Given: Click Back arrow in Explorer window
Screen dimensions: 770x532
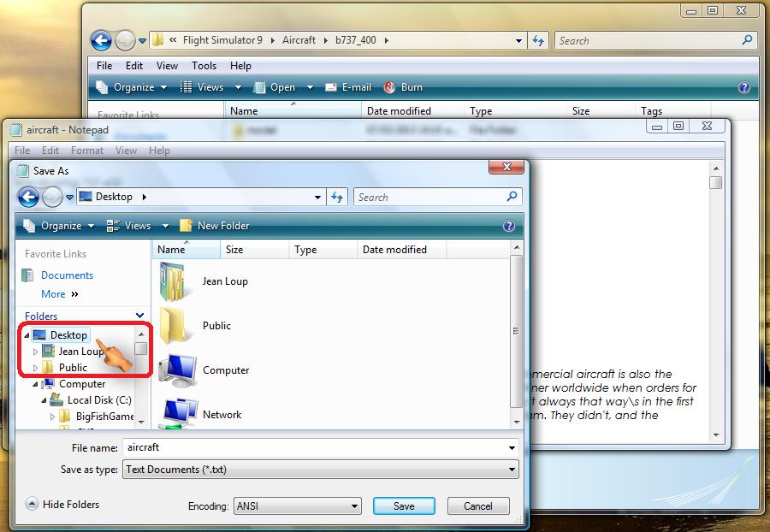Looking at the screenshot, I should [101, 41].
